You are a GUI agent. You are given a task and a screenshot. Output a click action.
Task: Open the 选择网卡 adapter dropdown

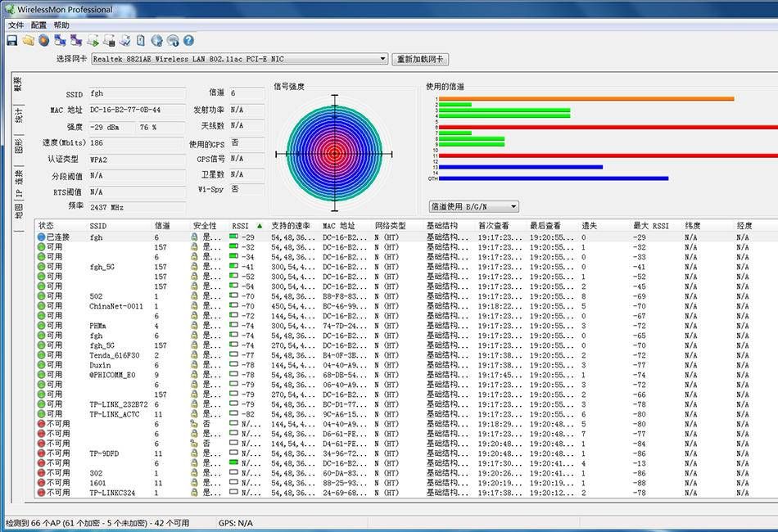[383, 59]
